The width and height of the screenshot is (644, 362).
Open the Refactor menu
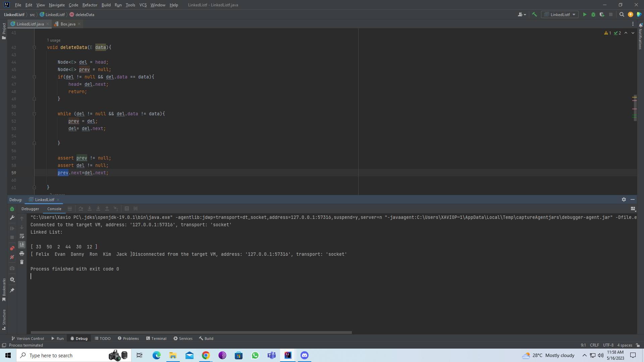click(90, 5)
